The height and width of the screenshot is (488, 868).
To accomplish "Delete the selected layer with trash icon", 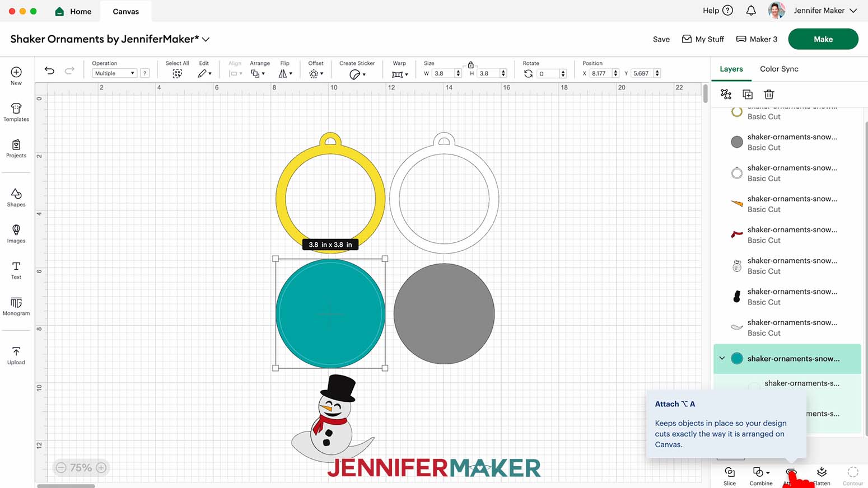I will point(769,94).
